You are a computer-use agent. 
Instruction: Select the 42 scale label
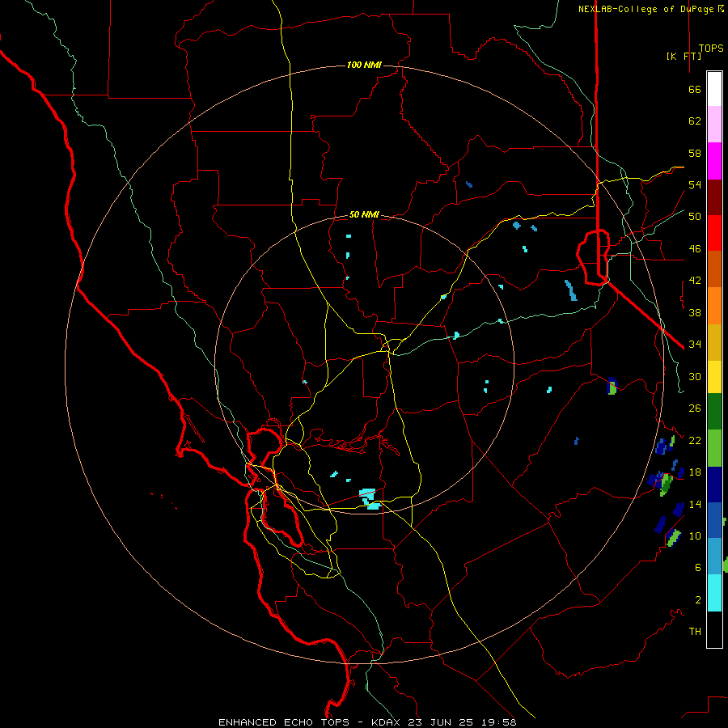click(695, 281)
